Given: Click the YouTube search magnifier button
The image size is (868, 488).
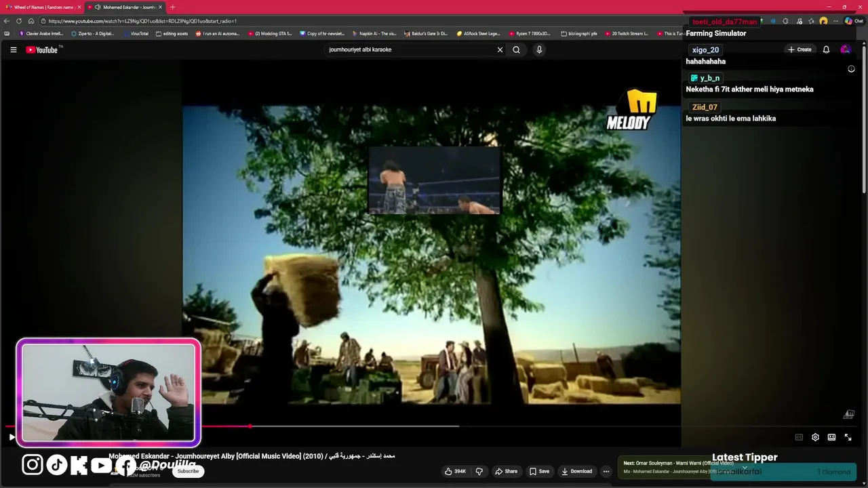Looking at the screenshot, I should pos(516,49).
